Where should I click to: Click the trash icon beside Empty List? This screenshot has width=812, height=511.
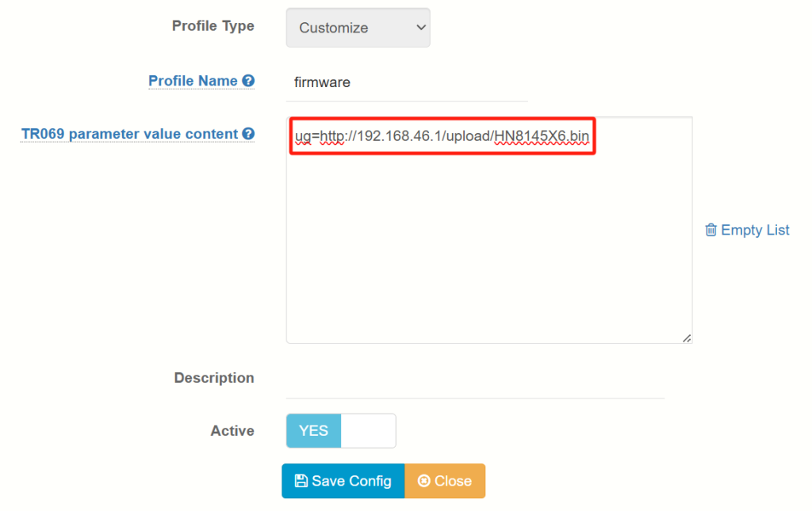click(711, 230)
